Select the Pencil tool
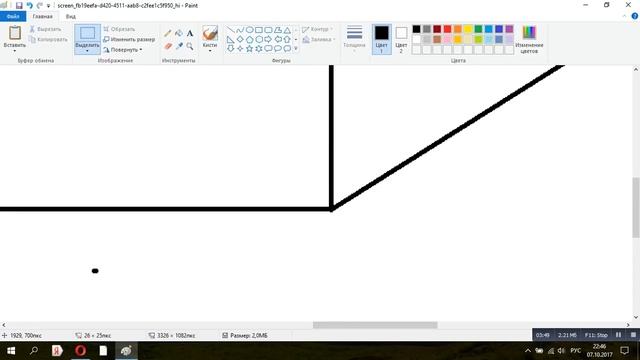 coord(168,33)
